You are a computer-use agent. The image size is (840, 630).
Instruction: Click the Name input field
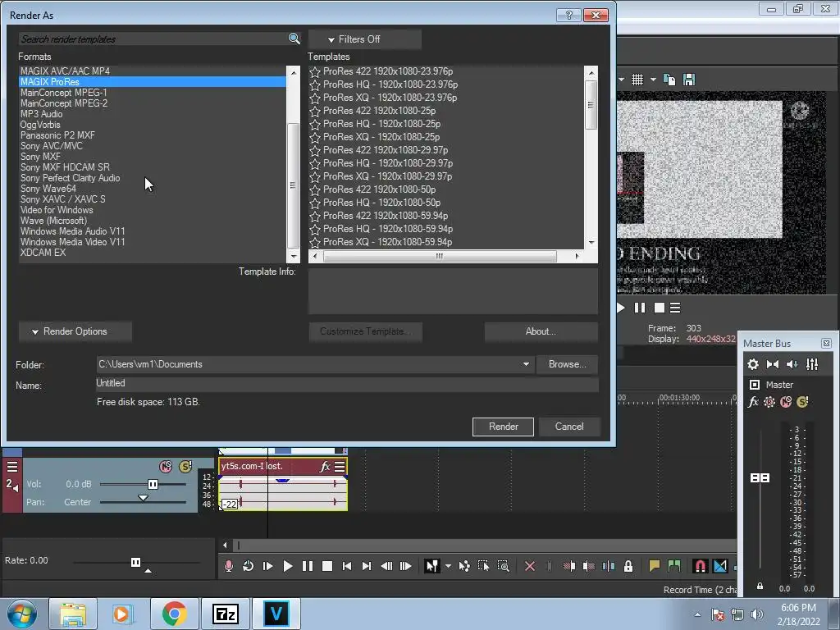point(347,384)
